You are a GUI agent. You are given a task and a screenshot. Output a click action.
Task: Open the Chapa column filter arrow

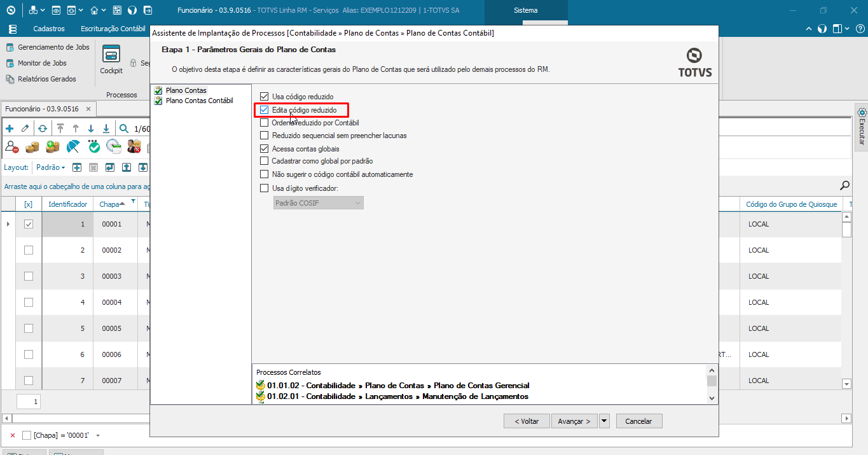[134, 202]
